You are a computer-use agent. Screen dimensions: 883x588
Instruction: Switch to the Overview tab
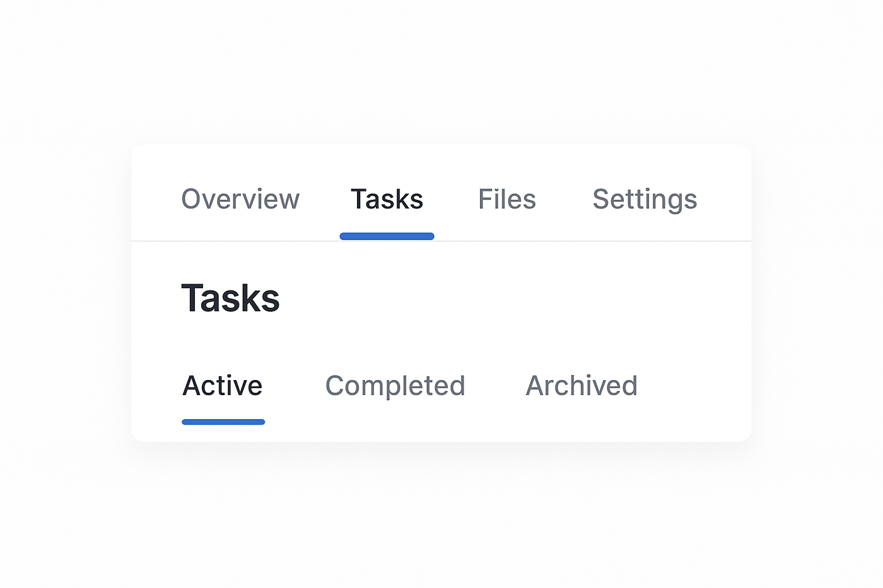(240, 200)
